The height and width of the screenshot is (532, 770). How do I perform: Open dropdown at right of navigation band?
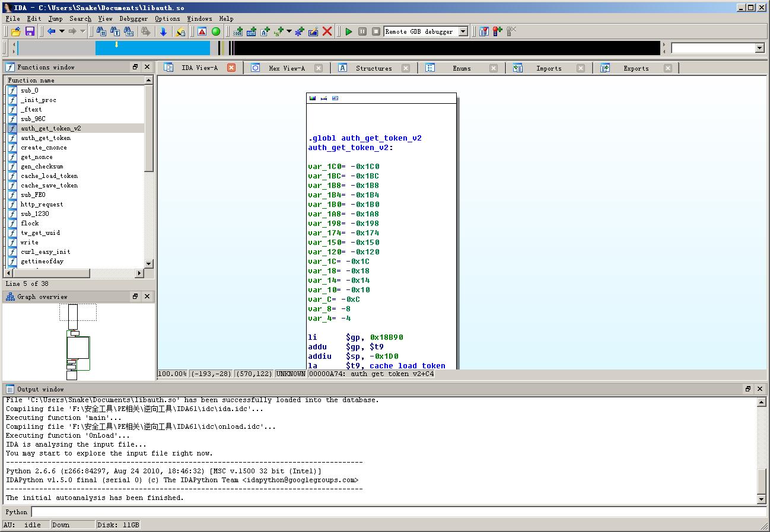point(759,48)
